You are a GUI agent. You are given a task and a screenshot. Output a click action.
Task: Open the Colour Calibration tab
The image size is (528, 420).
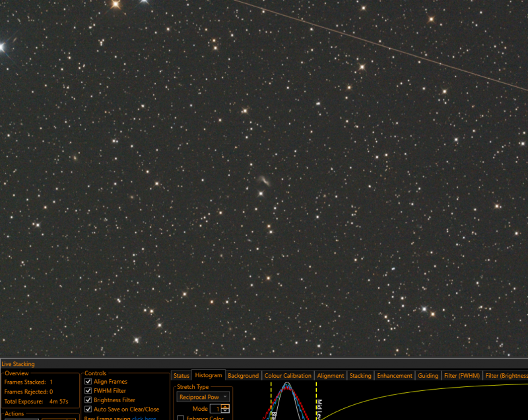pyautogui.click(x=288, y=376)
